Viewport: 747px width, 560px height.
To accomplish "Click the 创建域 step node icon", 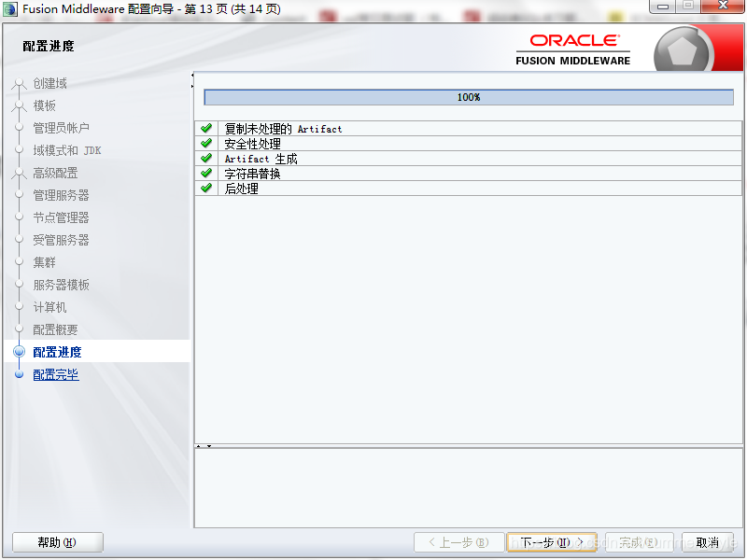I will pos(19,84).
